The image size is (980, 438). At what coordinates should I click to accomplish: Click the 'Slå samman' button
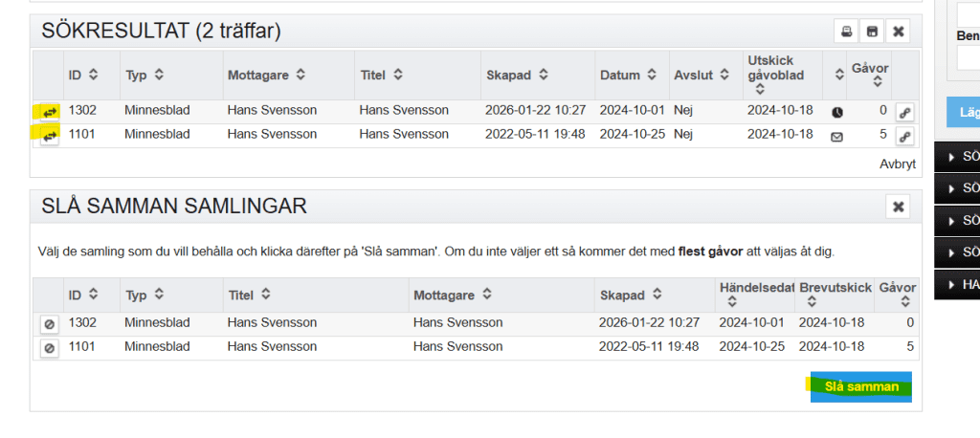[861, 387]
